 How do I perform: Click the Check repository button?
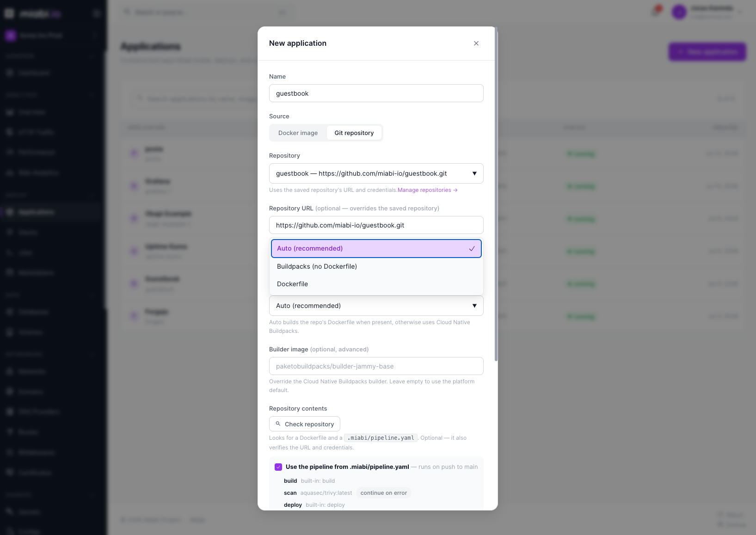[305, 424]
